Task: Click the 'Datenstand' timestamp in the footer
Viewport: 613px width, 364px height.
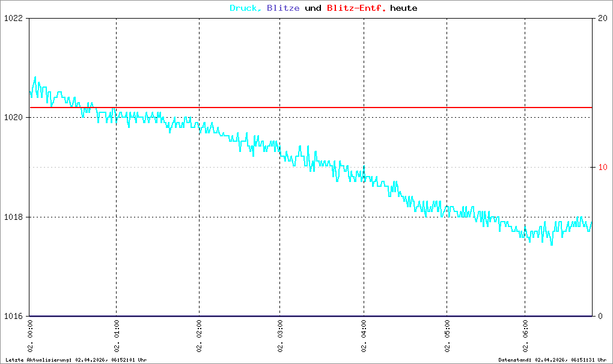Action: pos(552,360)
